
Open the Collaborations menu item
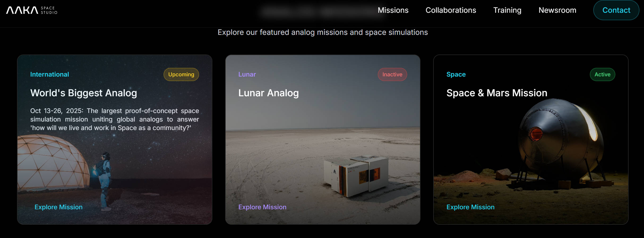point(451,10)
